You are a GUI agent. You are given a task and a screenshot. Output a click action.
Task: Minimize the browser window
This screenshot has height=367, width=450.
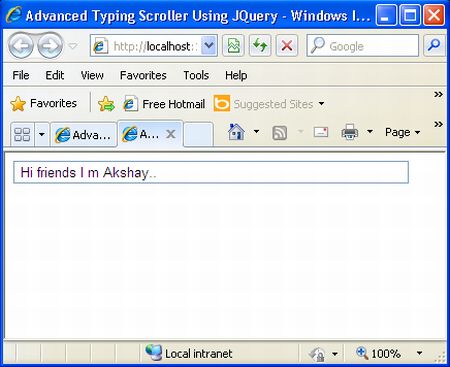pos(386,15)
